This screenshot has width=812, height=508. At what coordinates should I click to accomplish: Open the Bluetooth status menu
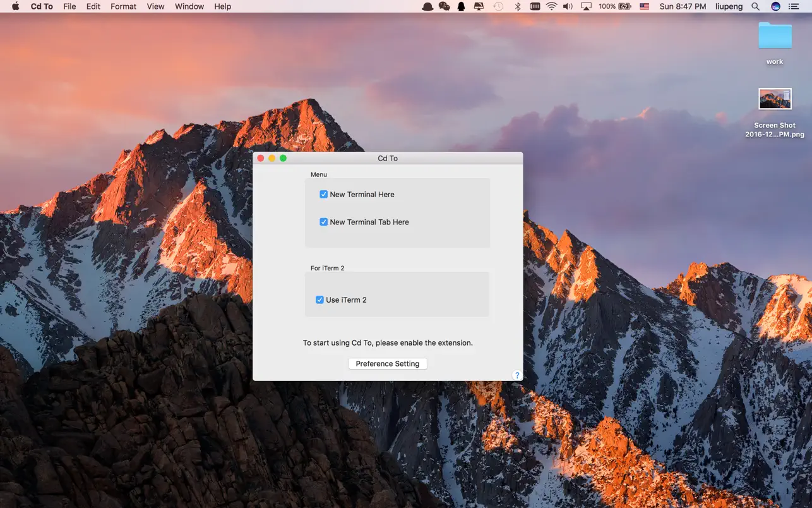pyautogui.click(x=517, y=6)
